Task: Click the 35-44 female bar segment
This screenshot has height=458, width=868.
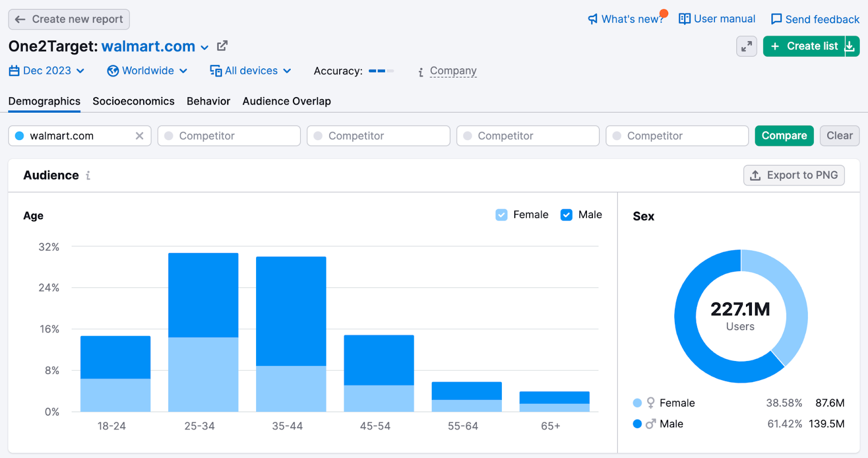Action: click(x=291, y=389)
